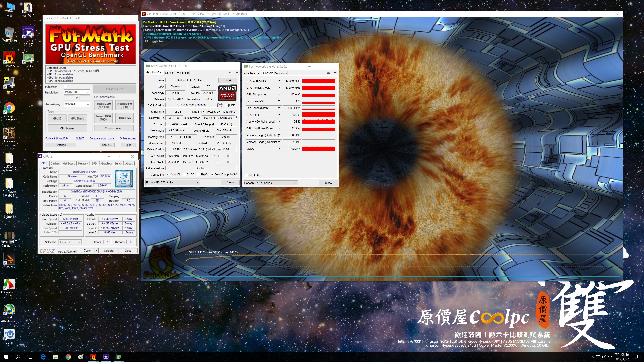This screenshot has width=644, height=362.
Task: Click the Lookup button in GPU-Z
Action: pyautogui.click(x=228, y=80)
